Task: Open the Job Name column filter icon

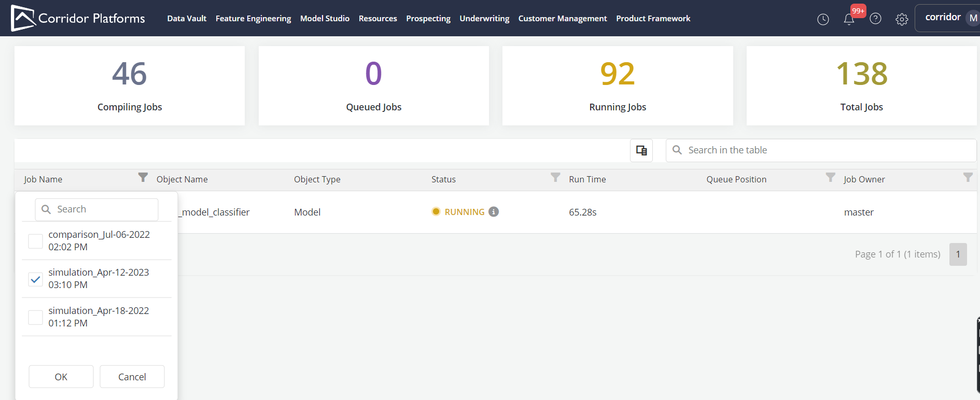Action: click(x=143, y=177)
